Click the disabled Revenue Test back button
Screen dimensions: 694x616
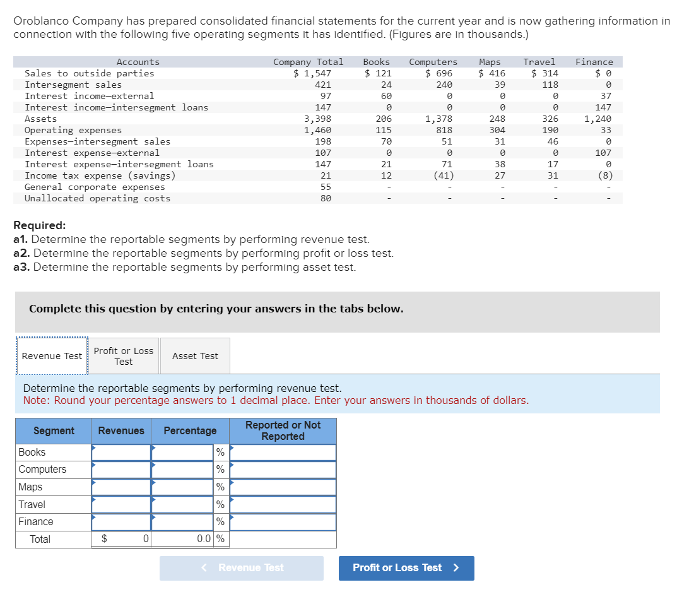[241, 568]
